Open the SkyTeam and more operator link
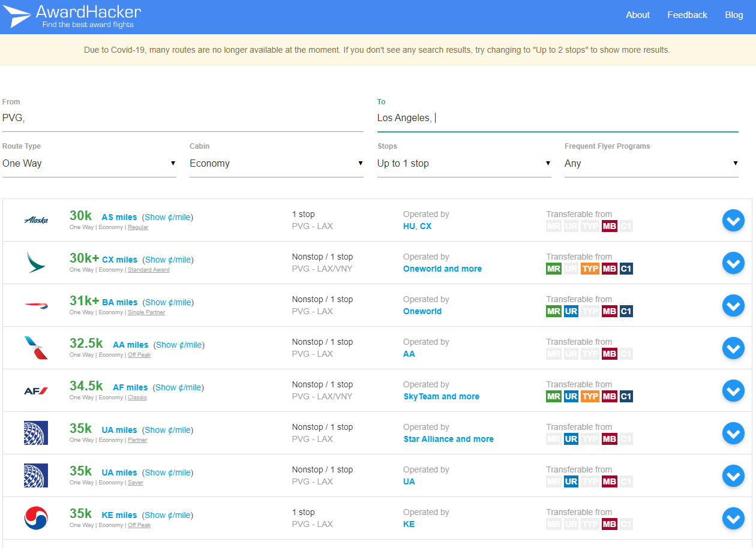 coord(441,396)
